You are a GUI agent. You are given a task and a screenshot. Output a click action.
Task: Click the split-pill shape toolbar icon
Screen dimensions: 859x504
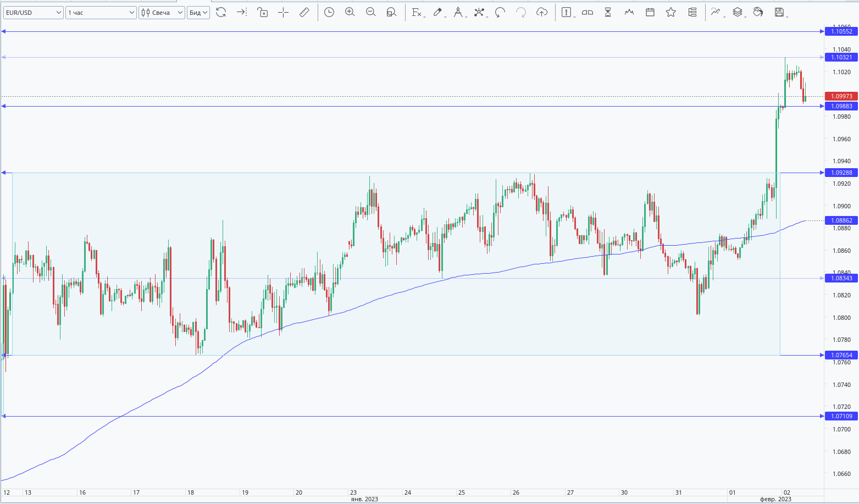point(588,12)
